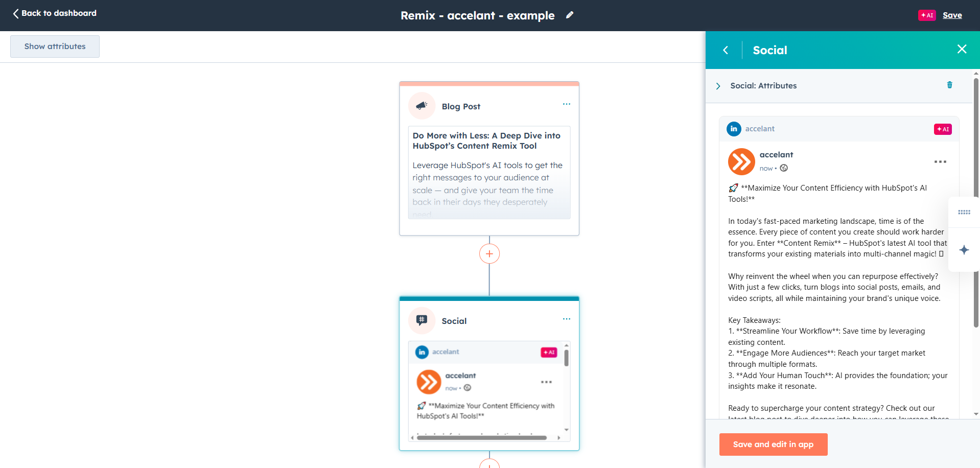The width and height of the screenshot is (980, 468).
Task: Click the globe visibility icon in side panel
Action: click(x=784, y=168)
